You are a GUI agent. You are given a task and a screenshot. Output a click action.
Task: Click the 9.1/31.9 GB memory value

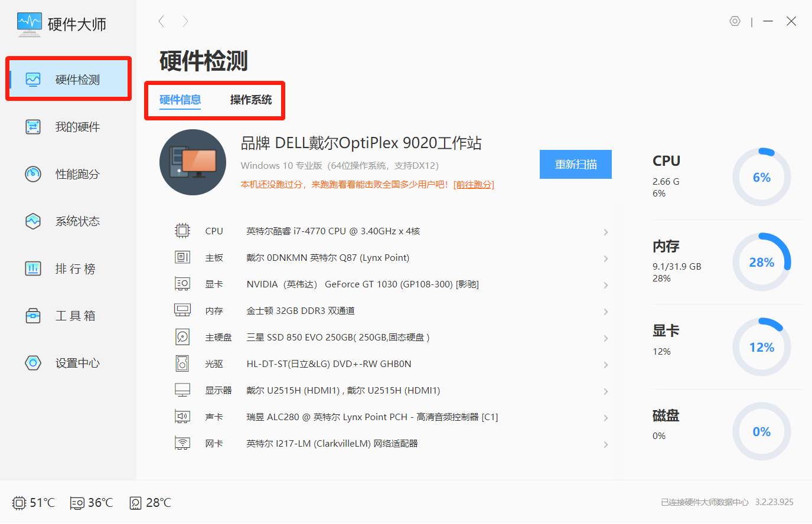[677, 266]
